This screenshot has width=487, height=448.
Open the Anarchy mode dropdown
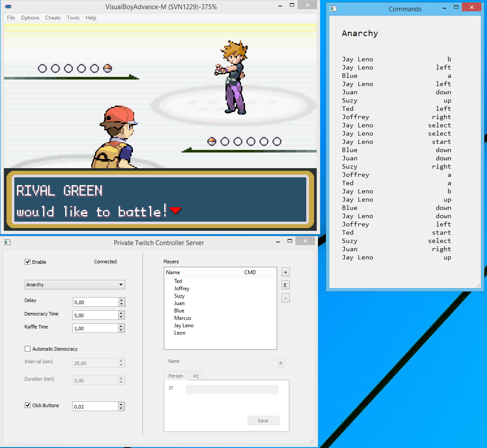tap(75, 285)
